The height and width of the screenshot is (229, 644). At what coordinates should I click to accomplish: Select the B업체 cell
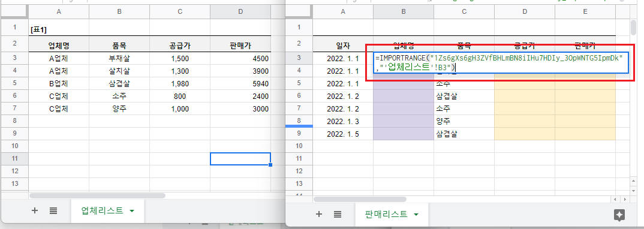[x=59, y=84]
